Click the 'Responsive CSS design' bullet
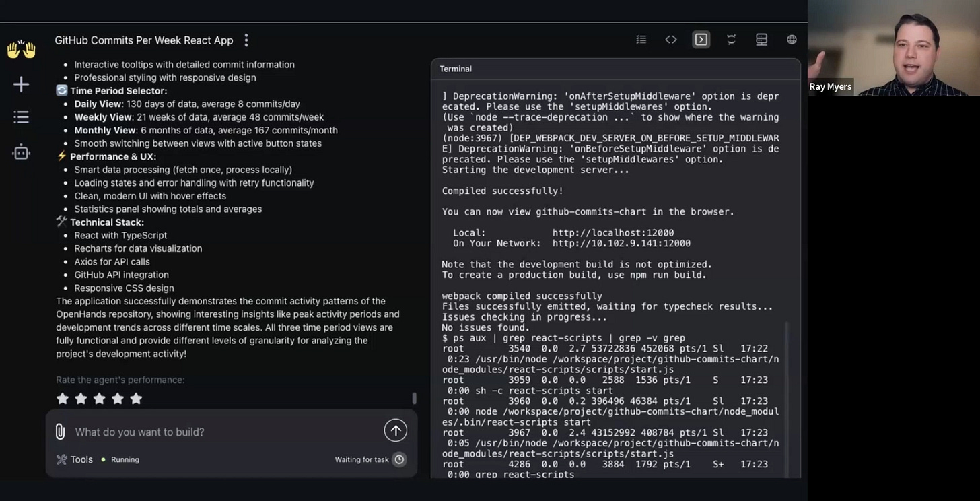The width and height of the screenshot is (980, 501). pyautogui.click(x=124, y=288)
